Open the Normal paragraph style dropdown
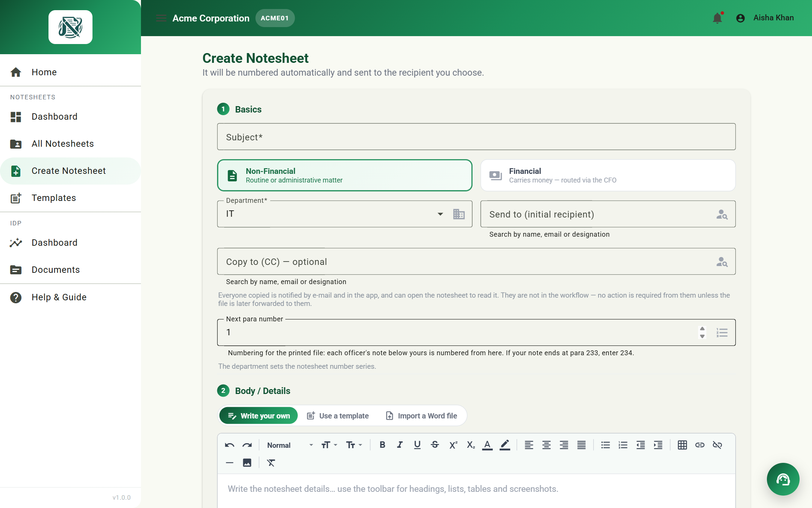This screenshot has height=508, width=812. coord(289,445)
